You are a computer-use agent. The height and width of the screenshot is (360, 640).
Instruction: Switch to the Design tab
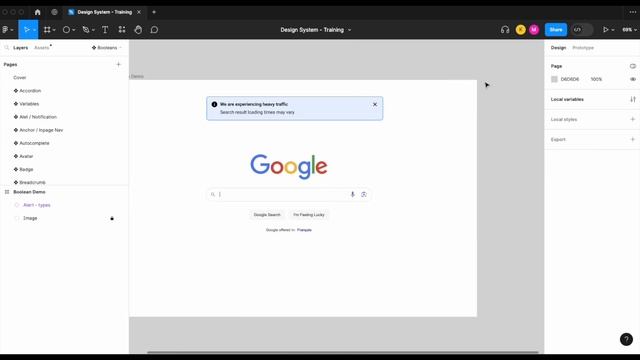tap(558, 48)
